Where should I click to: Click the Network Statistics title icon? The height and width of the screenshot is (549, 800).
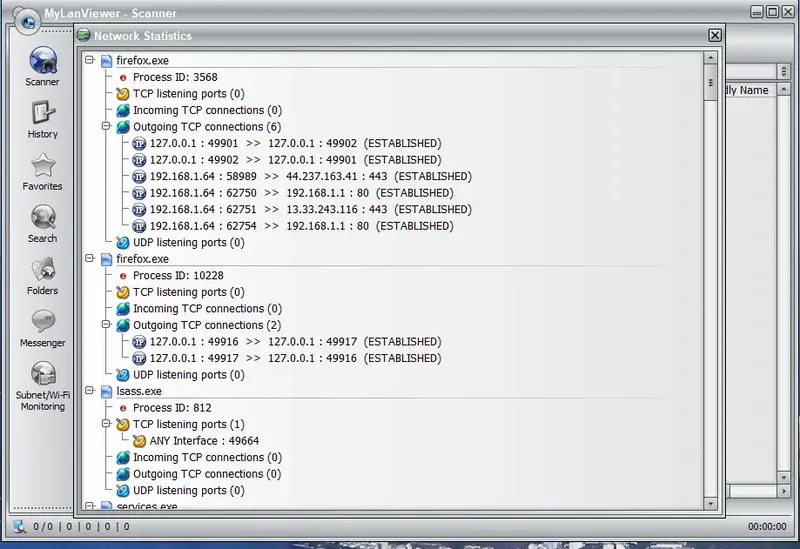tap(84, 35)
